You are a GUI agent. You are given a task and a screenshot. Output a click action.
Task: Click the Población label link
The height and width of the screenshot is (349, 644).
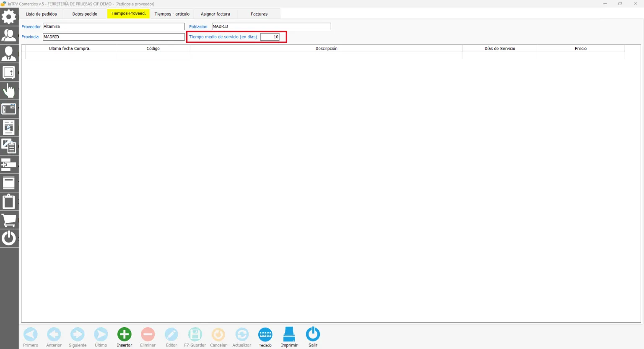click(x=198, y=27)
